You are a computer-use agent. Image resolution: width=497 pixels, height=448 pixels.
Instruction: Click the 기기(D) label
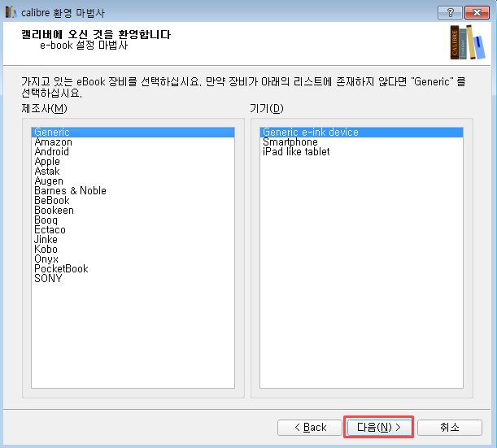tap(266, 109)
